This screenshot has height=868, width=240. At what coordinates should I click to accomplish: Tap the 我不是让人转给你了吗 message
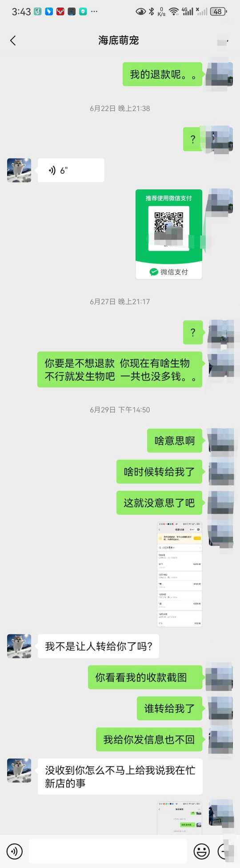98,646
